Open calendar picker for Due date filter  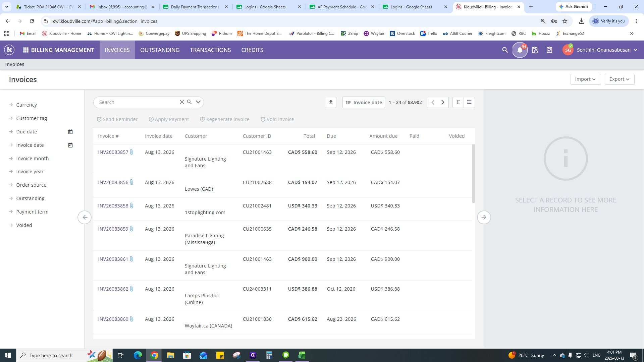click(x=70, y=132)
